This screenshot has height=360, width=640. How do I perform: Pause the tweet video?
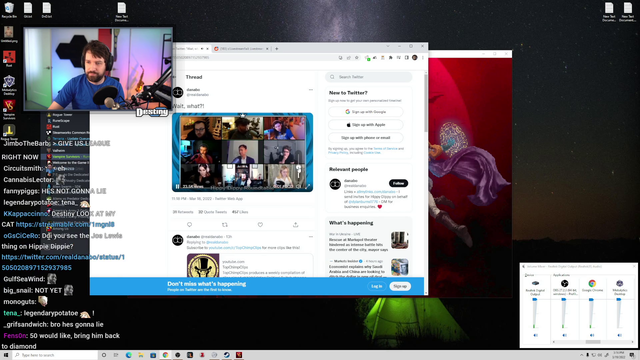coord(178,187)
